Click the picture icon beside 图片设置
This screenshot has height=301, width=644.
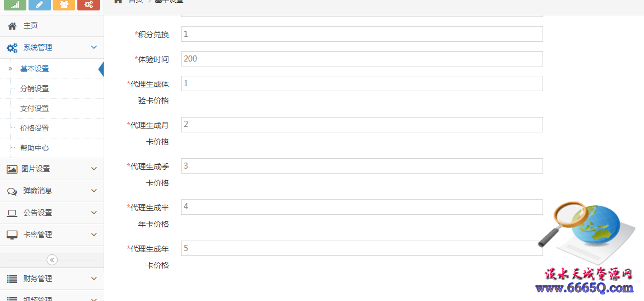coord(12,169)
